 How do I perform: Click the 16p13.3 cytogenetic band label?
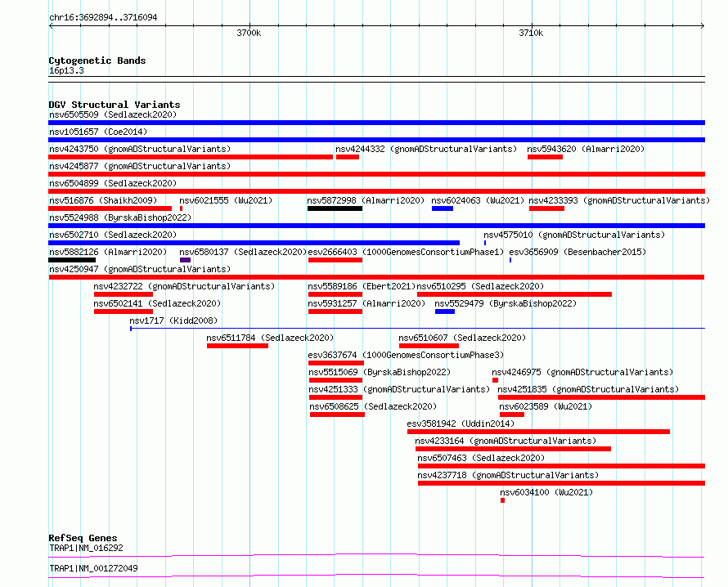66,70
